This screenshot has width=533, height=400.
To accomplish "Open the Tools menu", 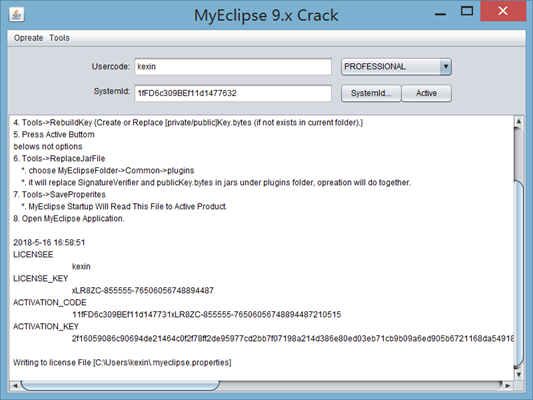I will pos(59,38).
